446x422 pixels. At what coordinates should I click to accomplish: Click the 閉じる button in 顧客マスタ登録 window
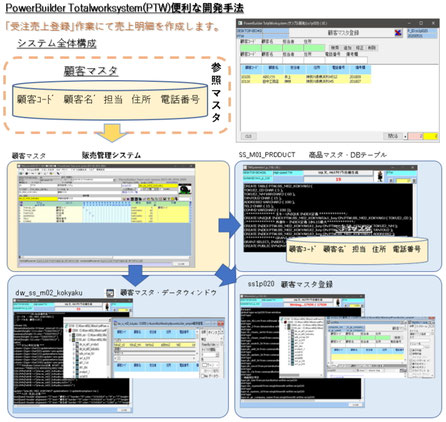pyautogui.click(x=393, y=136)
